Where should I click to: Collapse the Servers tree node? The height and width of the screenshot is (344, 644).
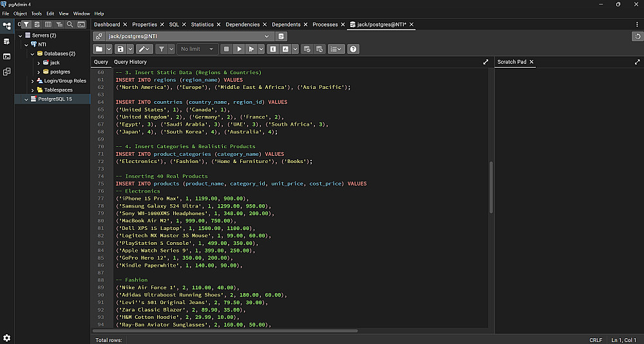coord(20,35)
